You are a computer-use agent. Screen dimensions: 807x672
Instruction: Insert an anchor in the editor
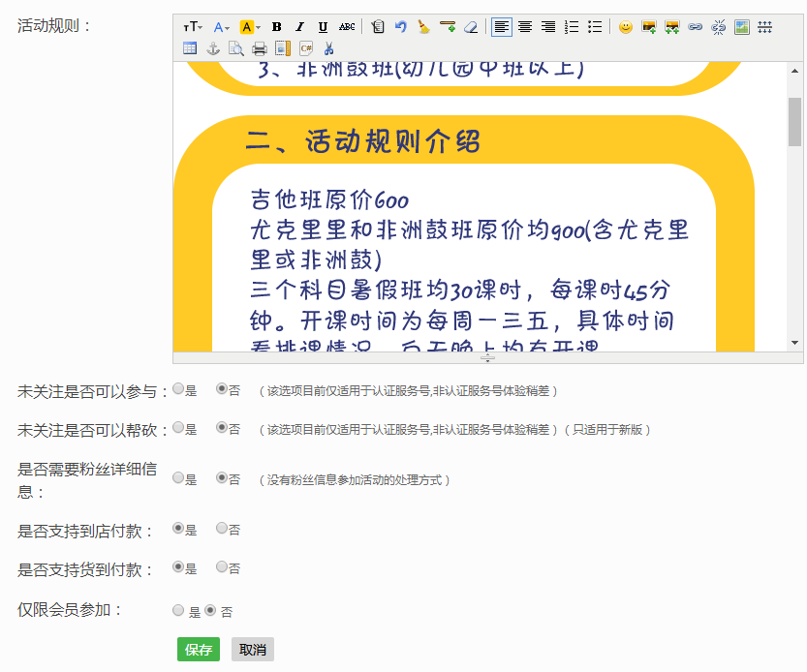pos(213,48)
